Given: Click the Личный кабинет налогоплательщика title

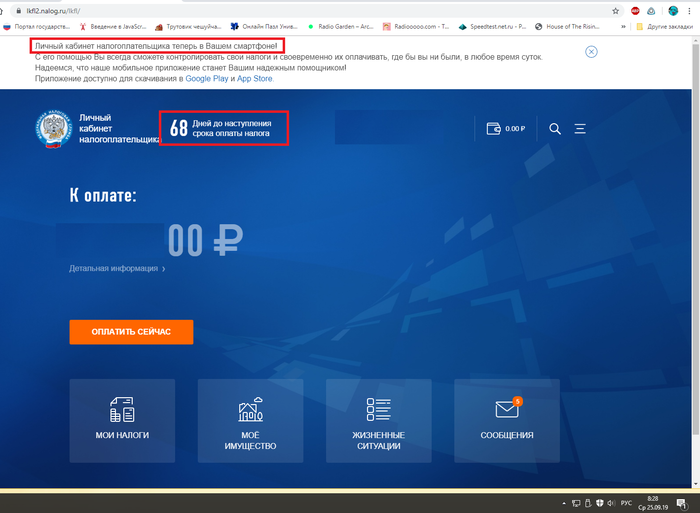Looking at the screenshot, I should 119,129.
